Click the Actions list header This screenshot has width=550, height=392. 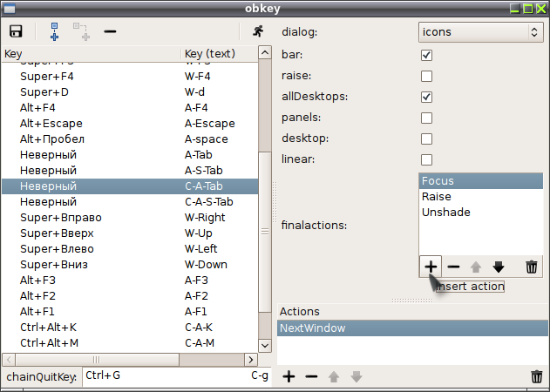click(x=413, y=312)
